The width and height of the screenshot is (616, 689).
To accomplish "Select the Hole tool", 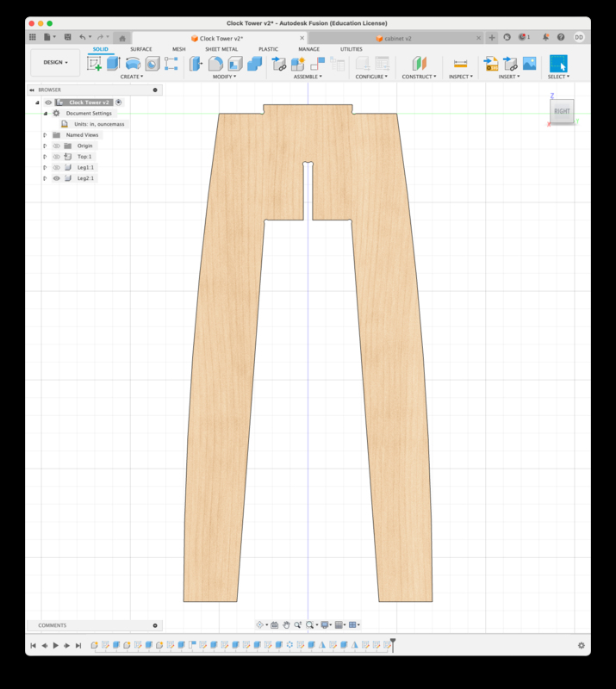I will point(152,64).
